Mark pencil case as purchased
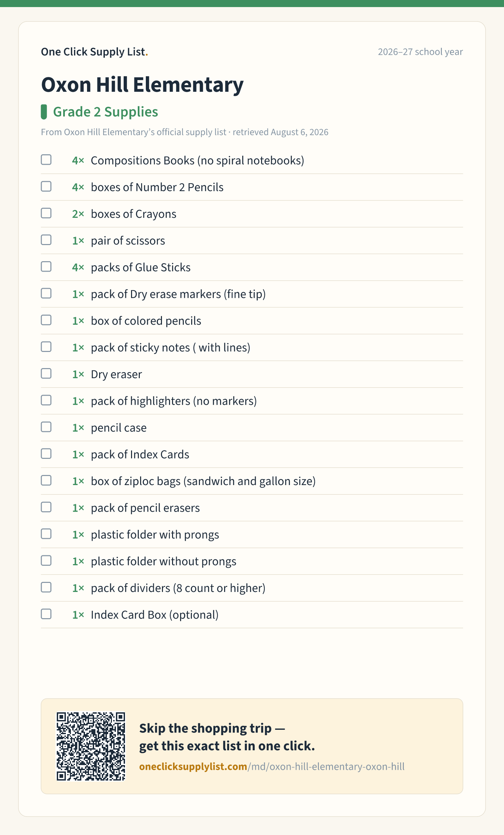 click(x=46, y=427)
